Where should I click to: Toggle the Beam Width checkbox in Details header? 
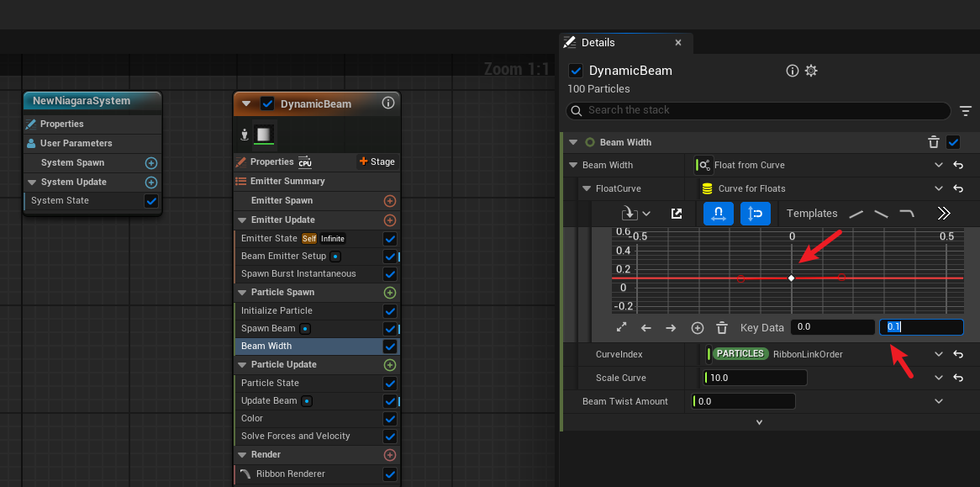point(953,142)
